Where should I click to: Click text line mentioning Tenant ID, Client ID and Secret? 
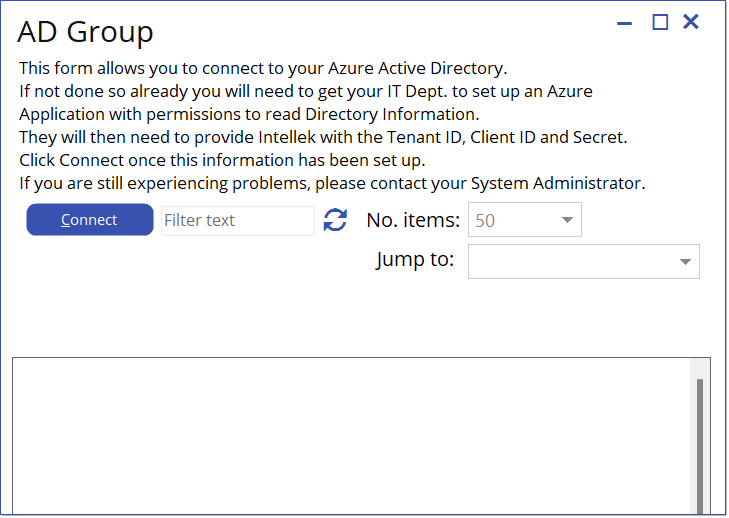[x=323, y=137]
